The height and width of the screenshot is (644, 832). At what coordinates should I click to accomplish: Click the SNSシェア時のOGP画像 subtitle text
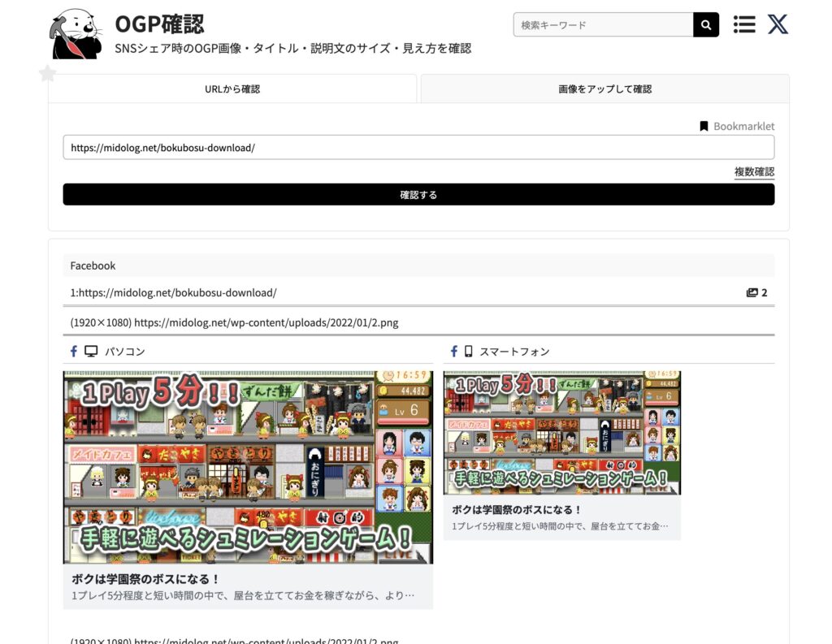(x=292, y=48)
